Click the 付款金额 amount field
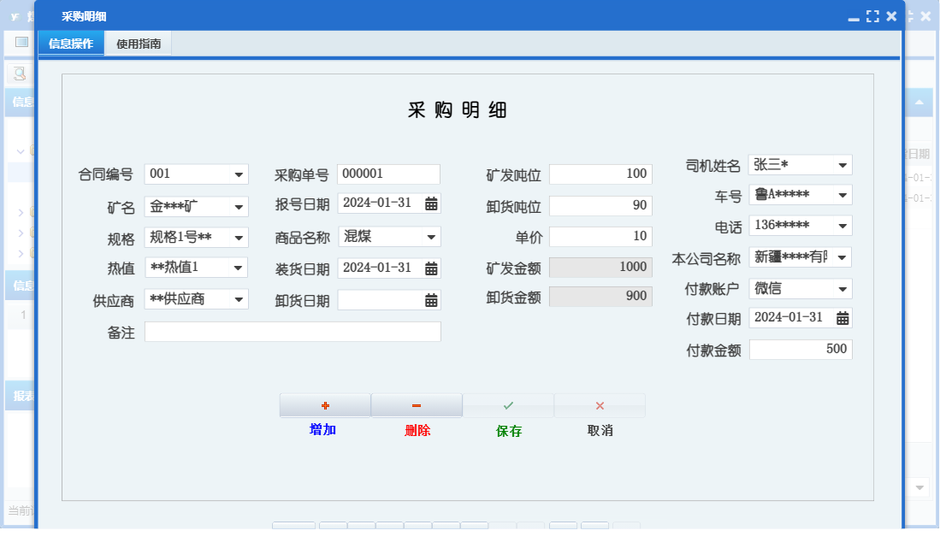940x560 pixels. pos(800,349)
